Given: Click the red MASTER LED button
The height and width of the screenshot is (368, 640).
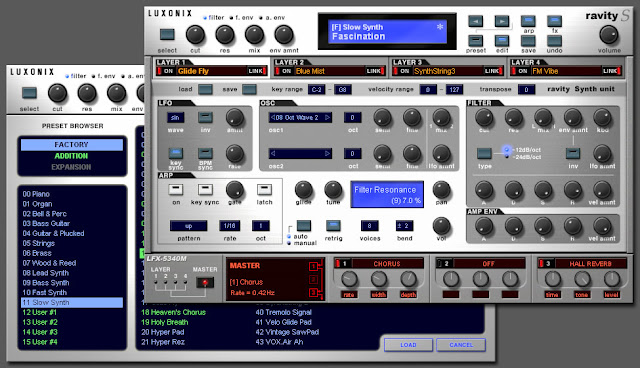Looking at the screenshot, I should (205, 282).
